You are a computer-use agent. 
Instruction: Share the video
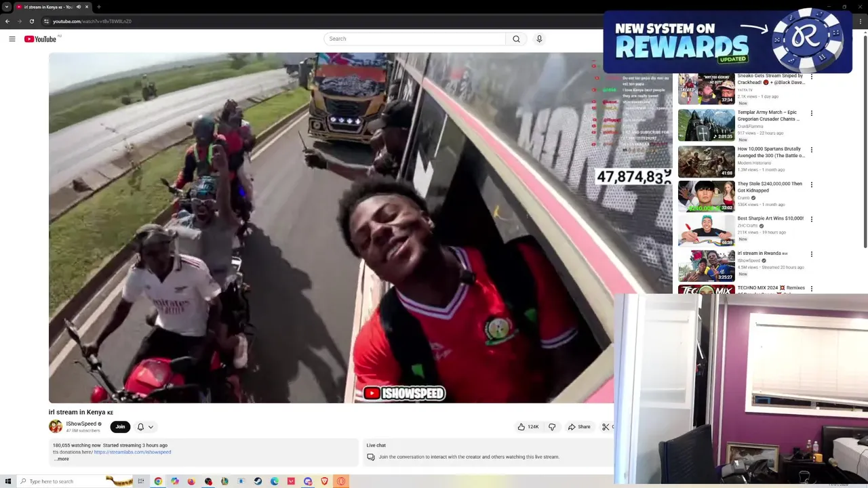(x=579, y=427)
